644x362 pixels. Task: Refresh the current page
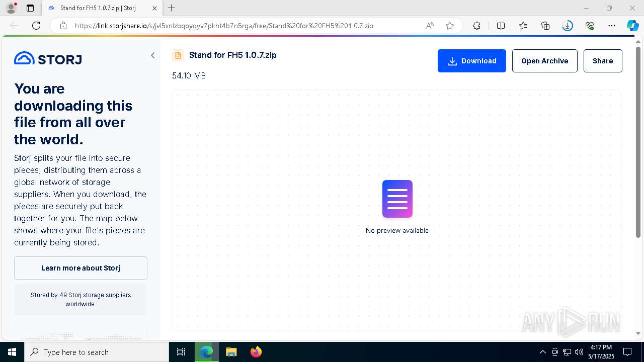point(36,26)
